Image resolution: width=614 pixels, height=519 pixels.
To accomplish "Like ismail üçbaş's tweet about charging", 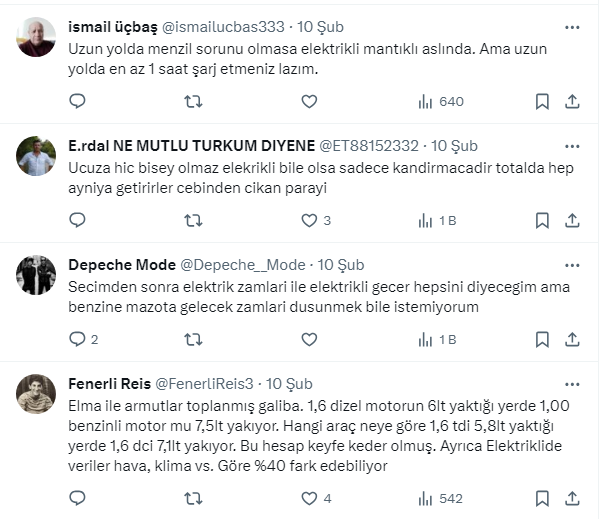I will [309, 101].
